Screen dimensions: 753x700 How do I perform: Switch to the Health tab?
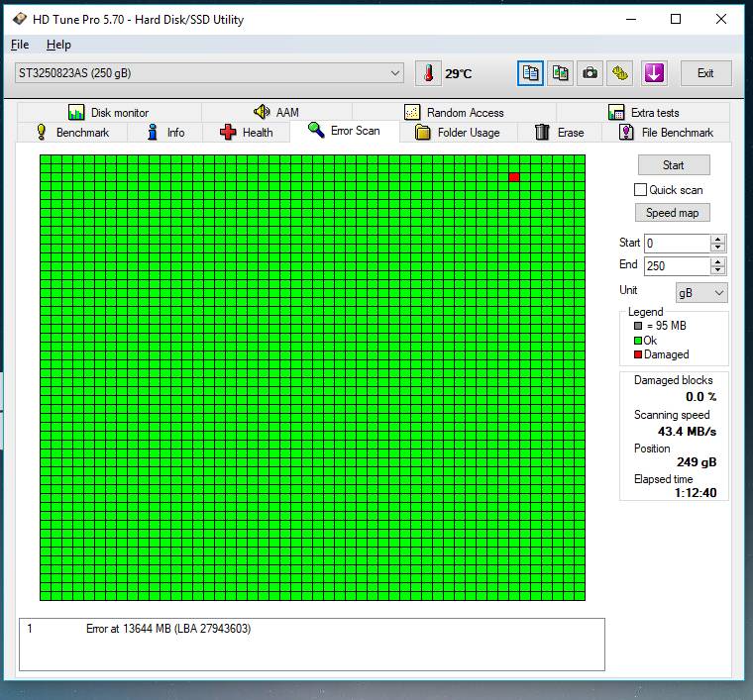tap(247, 132)
